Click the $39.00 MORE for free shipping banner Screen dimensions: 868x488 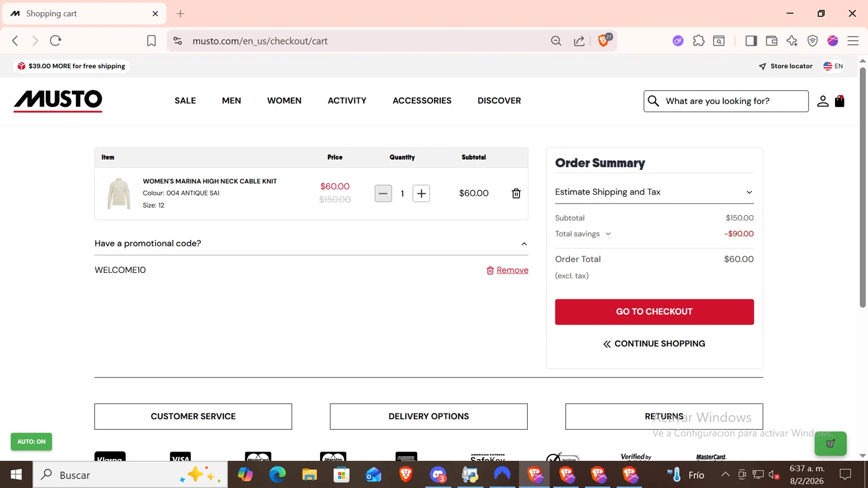point(71,66)
